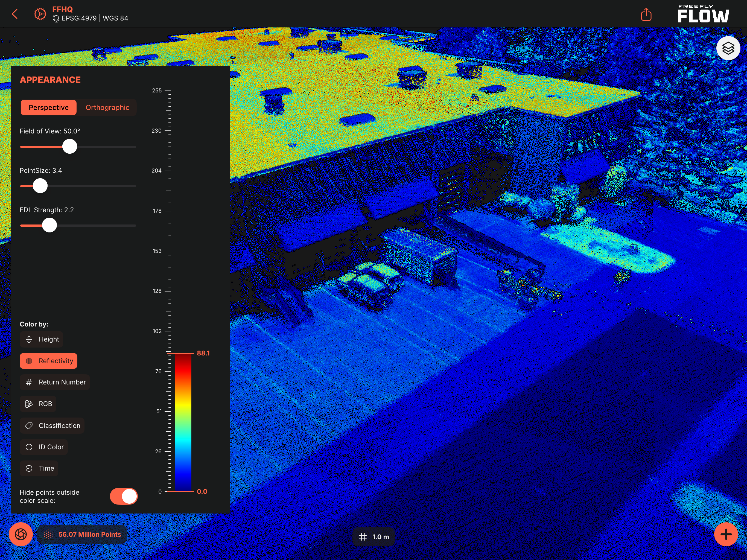
Task: Click the Reflectivity pattern icon
Action: pyautogui.click(x=29, y=361)
